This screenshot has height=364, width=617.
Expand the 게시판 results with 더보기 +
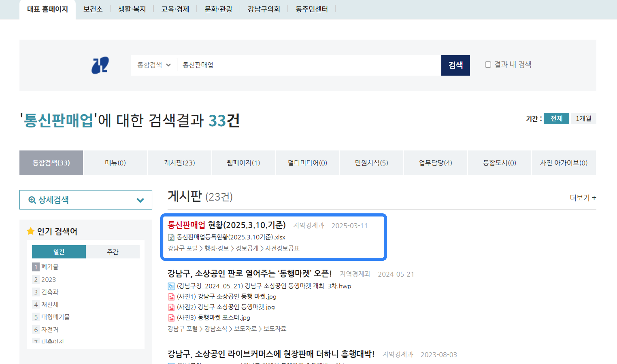(583, 198)
